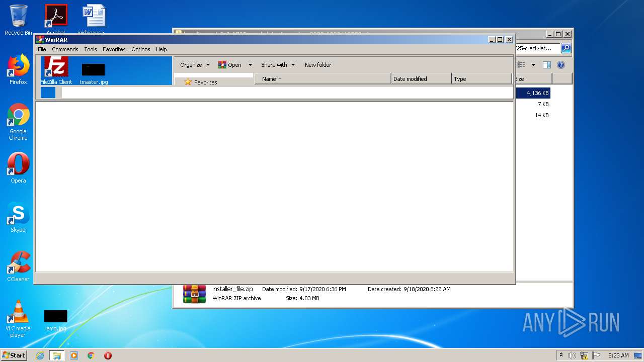Open Chrome from the taskbar

[91, 355]
